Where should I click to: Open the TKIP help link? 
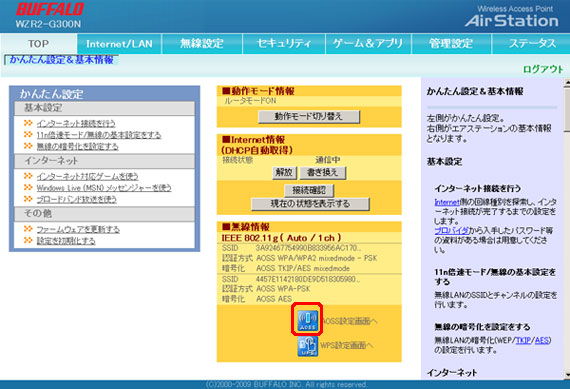(523, 340)
